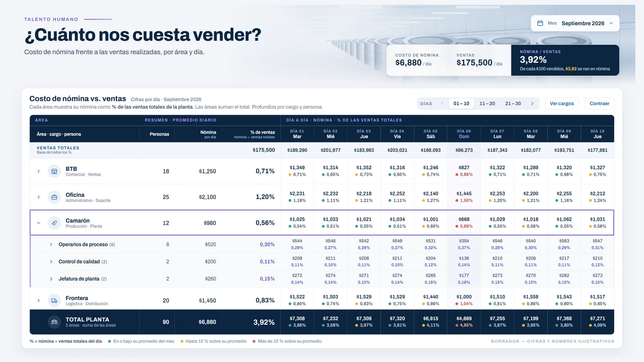Viewport: 644px width, 362px height.
Task: Expand the BTB area row
Action: coord(39,171)
